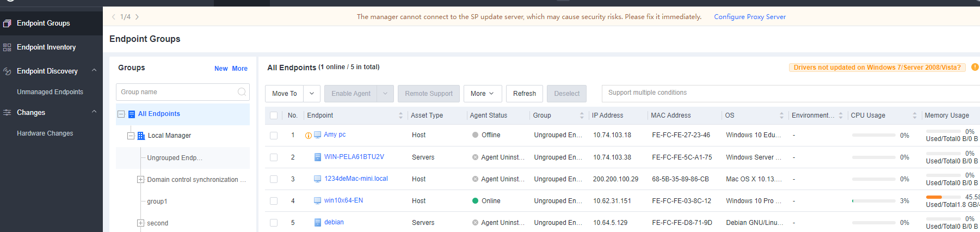Click the CPU usage bar for win10x64-EN
Screen dimensions: 980x232
pyautogui.click(x=873, y=201)
